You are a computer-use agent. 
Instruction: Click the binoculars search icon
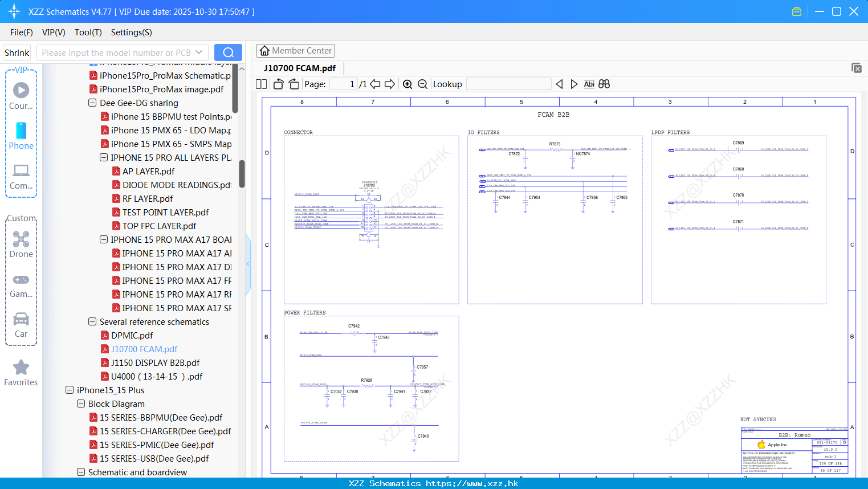[x=604, y=84]
